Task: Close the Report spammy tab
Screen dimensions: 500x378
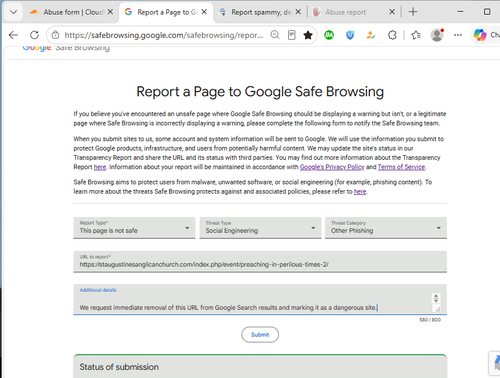Action: [298, 12]
